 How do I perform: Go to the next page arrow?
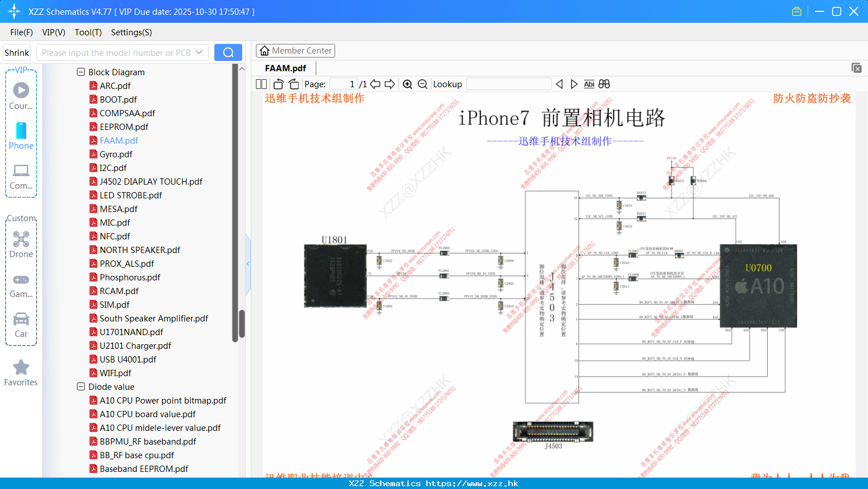point(390,84)
